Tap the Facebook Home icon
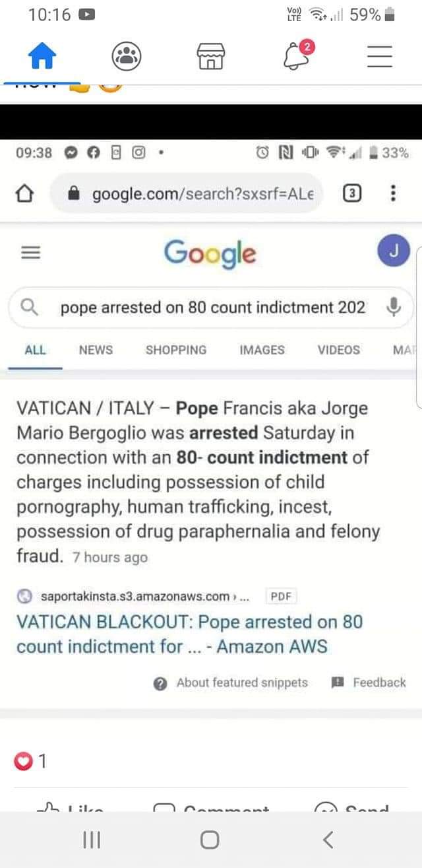 [42, 57]
